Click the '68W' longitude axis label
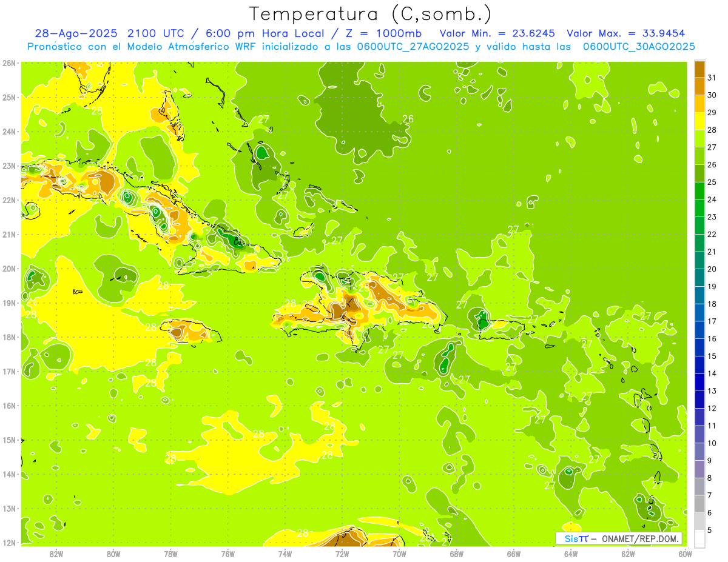This screenshot has height=562, width=728. pyautogui.click(x=457, y=554)
